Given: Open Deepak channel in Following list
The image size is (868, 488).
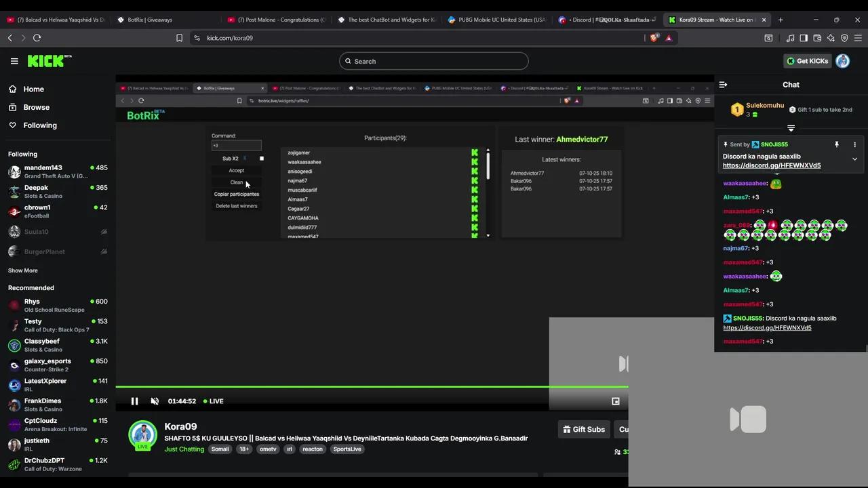Looking at the screenshot, I should coord(58,191).
